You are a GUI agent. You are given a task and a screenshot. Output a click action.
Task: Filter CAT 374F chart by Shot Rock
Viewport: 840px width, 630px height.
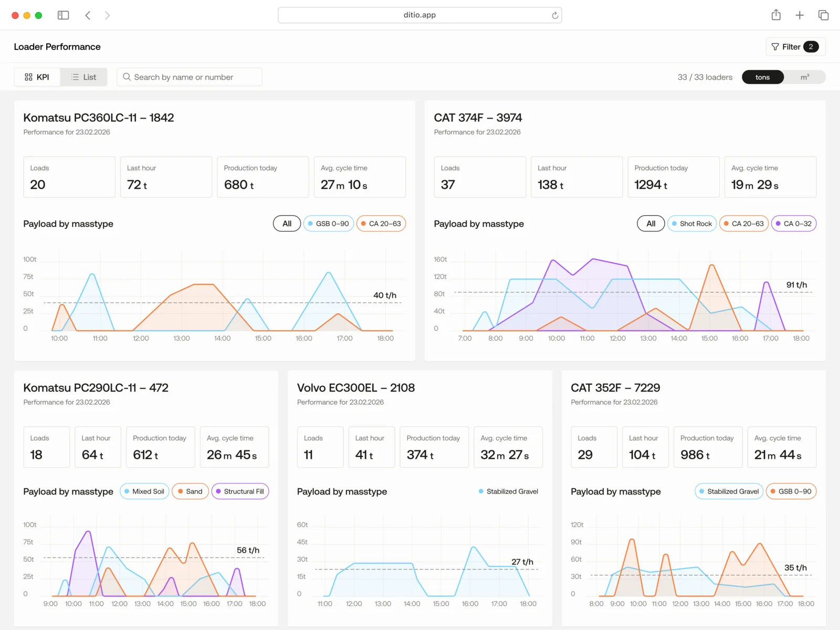(x=692, y=223)
